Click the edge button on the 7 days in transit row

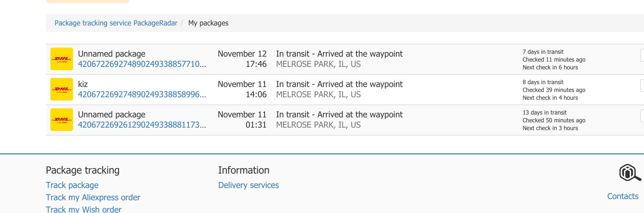[x=642, y=55]
